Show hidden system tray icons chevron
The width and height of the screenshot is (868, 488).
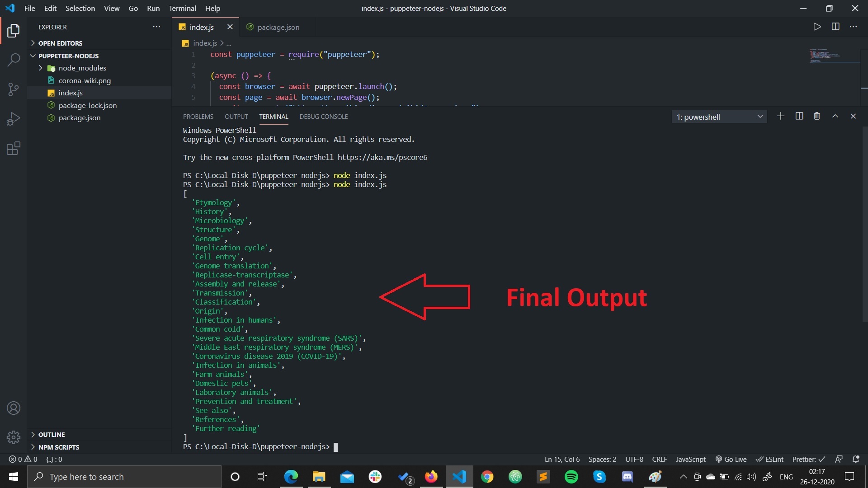(683, 477)
